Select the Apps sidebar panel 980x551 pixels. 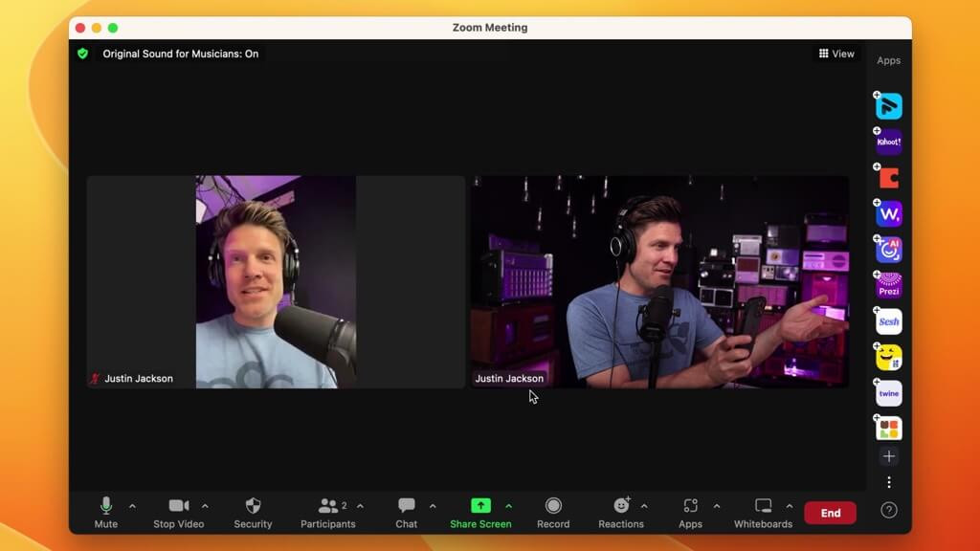pyautogui.click(x=888, y=60)
